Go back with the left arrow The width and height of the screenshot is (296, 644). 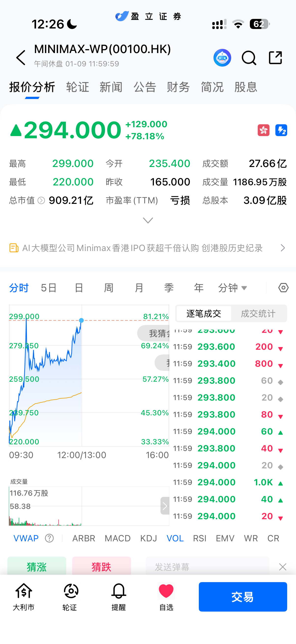[x=21, y=57]
